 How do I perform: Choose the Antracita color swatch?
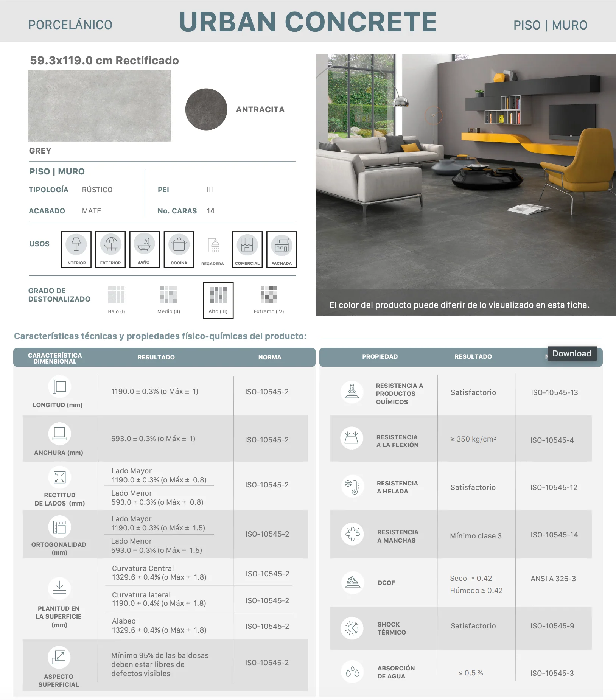point(206,109)
